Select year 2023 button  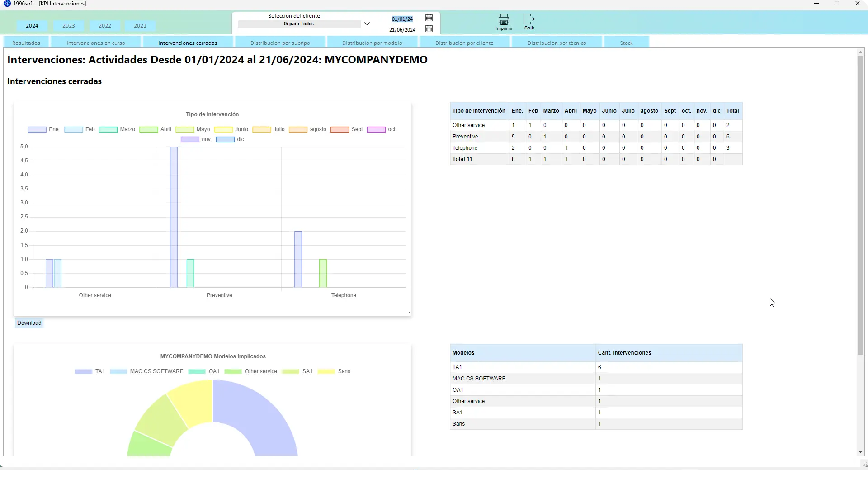[x=69, y=26]
